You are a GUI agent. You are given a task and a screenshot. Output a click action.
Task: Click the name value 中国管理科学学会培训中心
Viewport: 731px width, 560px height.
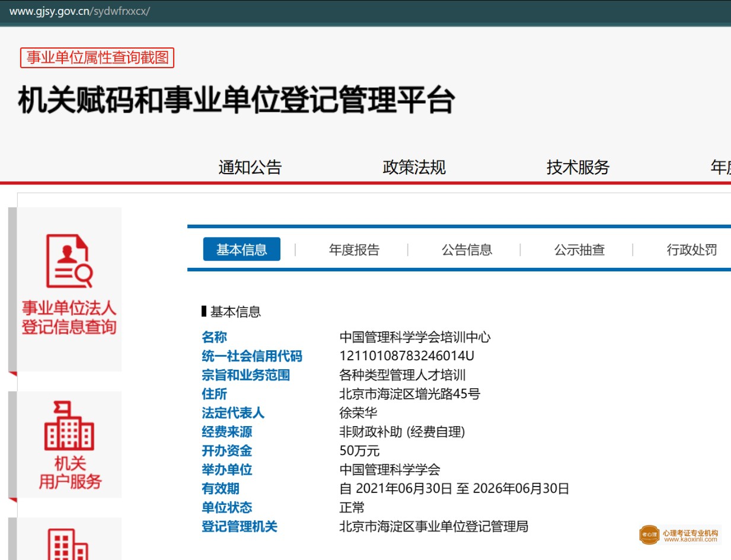[415, 338]
